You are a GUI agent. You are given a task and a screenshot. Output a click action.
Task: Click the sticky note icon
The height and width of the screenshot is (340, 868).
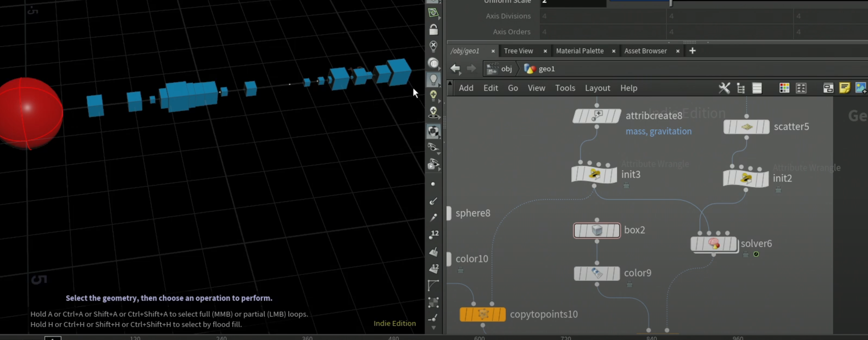click(x=844, y=88)
